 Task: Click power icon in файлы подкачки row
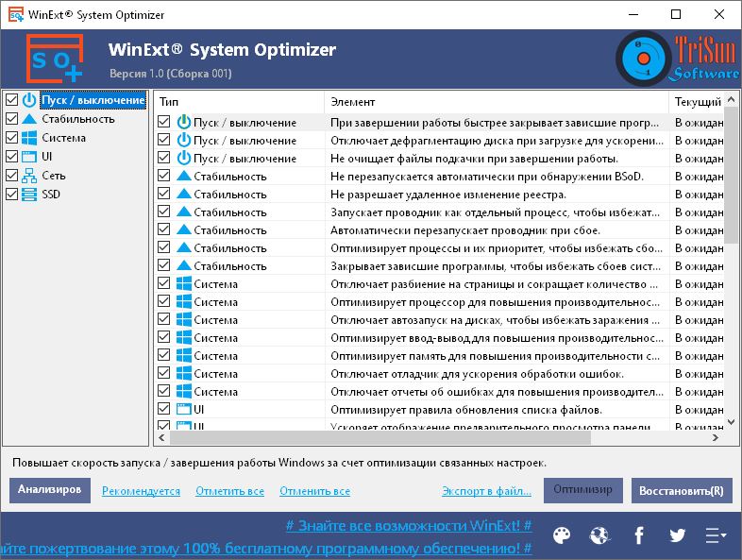pos(183,158)
